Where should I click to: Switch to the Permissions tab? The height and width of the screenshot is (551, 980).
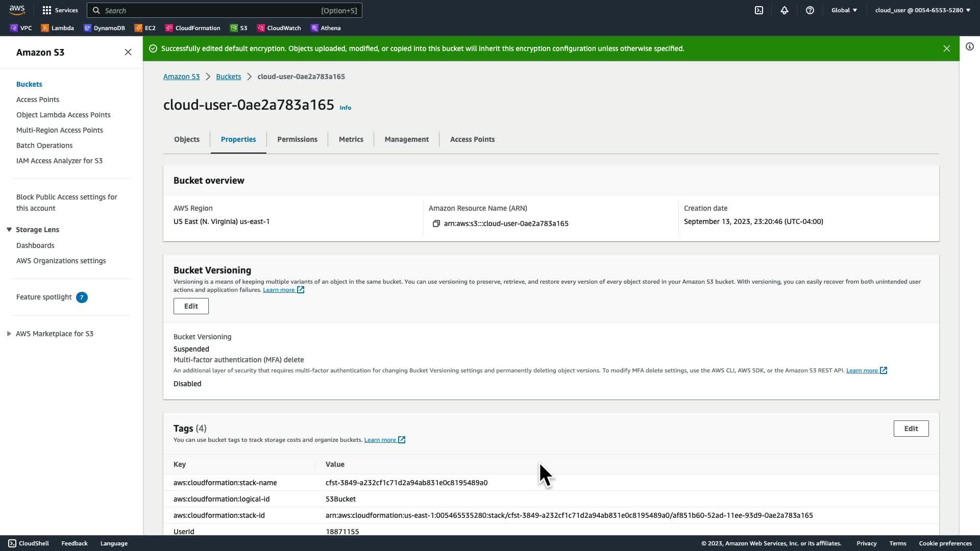click(x=297, y=139)
